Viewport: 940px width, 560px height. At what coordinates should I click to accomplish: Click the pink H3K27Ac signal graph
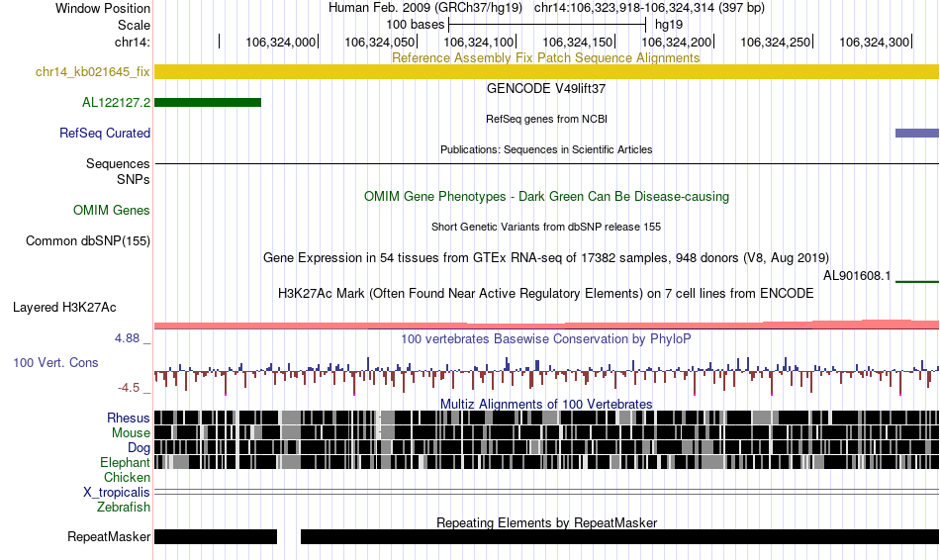coord(547,325)
